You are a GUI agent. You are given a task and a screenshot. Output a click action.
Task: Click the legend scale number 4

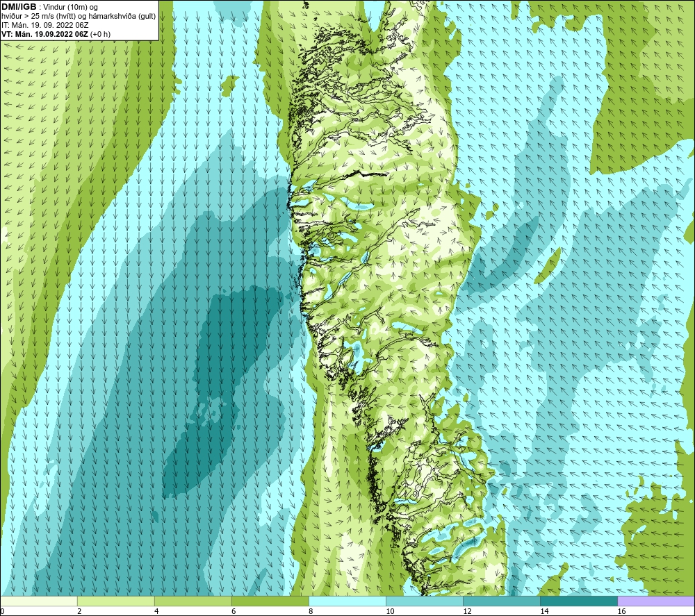pyautogui.click(x=156, y=612)
